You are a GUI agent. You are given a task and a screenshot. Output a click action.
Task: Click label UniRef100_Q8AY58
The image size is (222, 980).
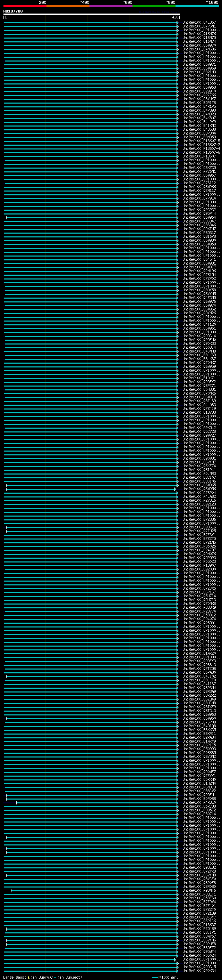coord(199,290)
